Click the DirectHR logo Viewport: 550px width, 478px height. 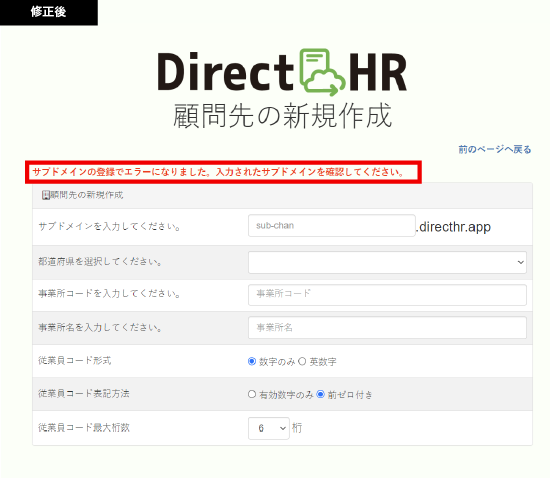[x=282, y=72]
